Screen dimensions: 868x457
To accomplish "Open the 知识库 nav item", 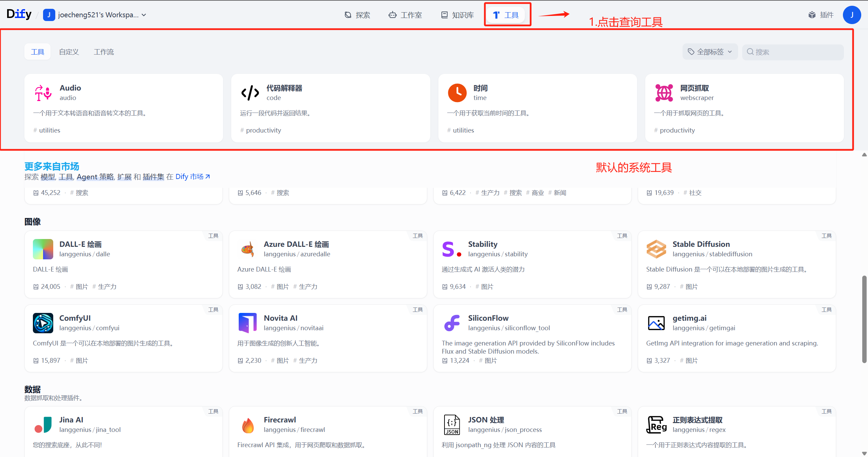I will 457,15.
